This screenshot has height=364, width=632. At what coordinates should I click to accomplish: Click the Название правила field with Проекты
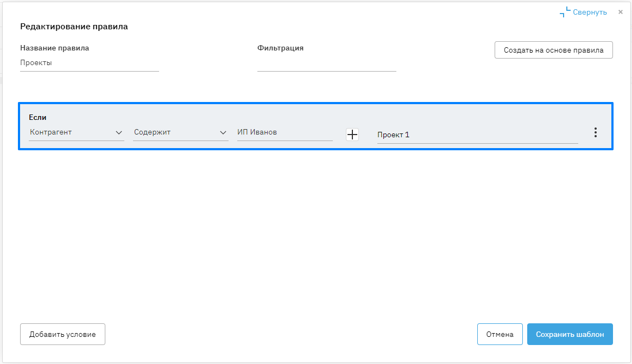[x=89, y=63]
